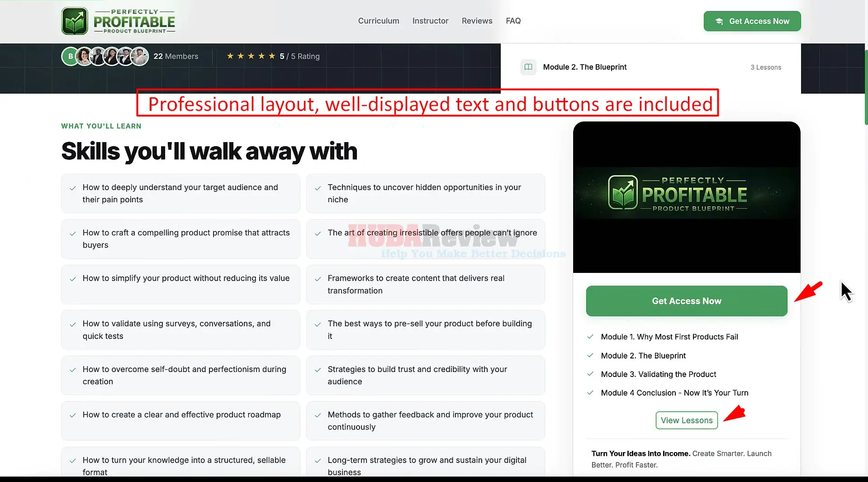Click the 'View Lessons' button

pyautogui.click(x=686, y=420)
